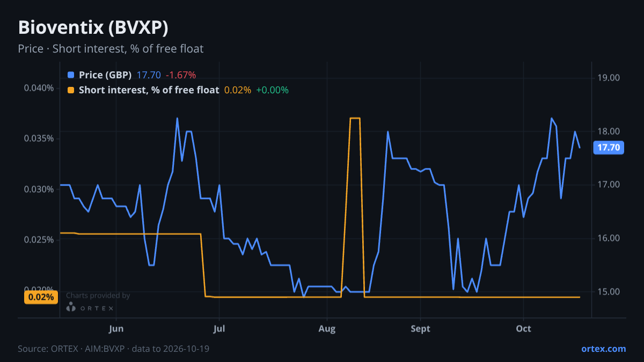Click the Sept date axis label
This screenshot has width=644, height=362.
point(421,329)
